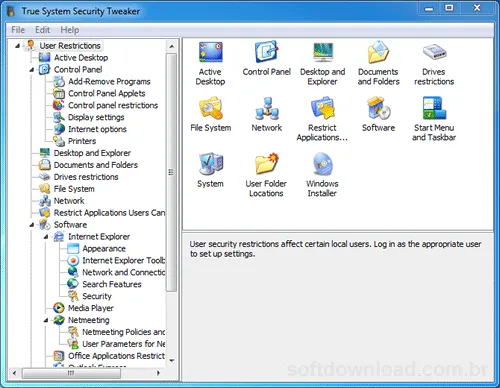Click the tree's scroll down arrow

point(172,361)
